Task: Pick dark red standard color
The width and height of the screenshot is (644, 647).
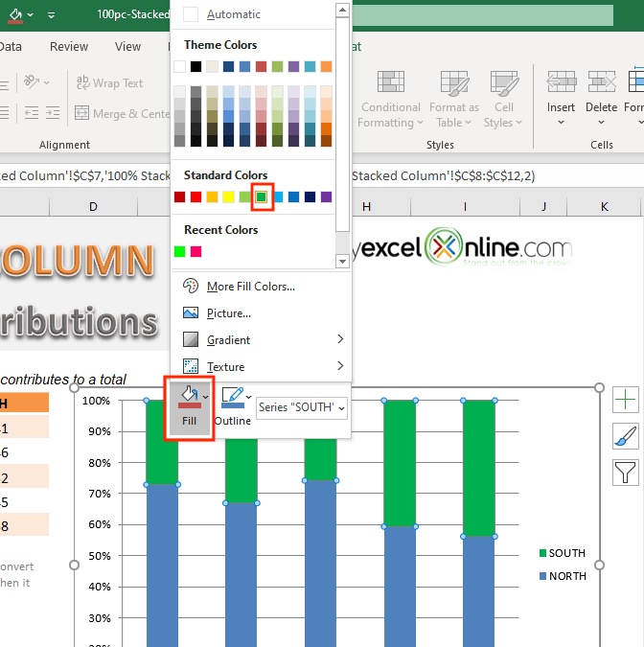Action: (x=179, y=197)
